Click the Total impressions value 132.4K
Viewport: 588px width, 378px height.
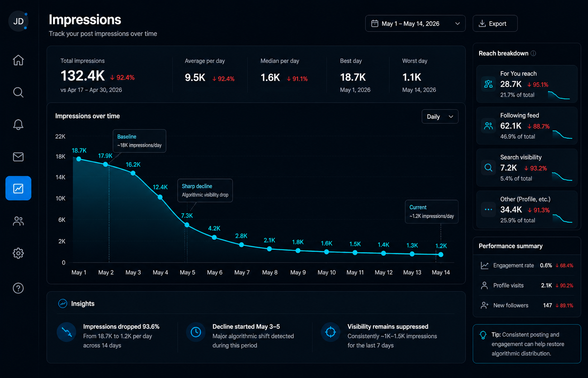pyautogui.click(x=83, y=76)
